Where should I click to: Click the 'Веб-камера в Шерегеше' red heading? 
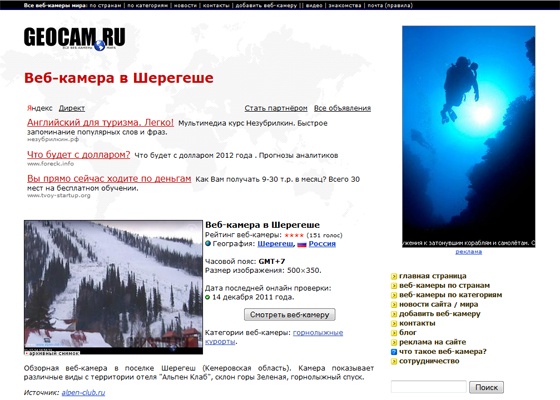tap(119, 78)
